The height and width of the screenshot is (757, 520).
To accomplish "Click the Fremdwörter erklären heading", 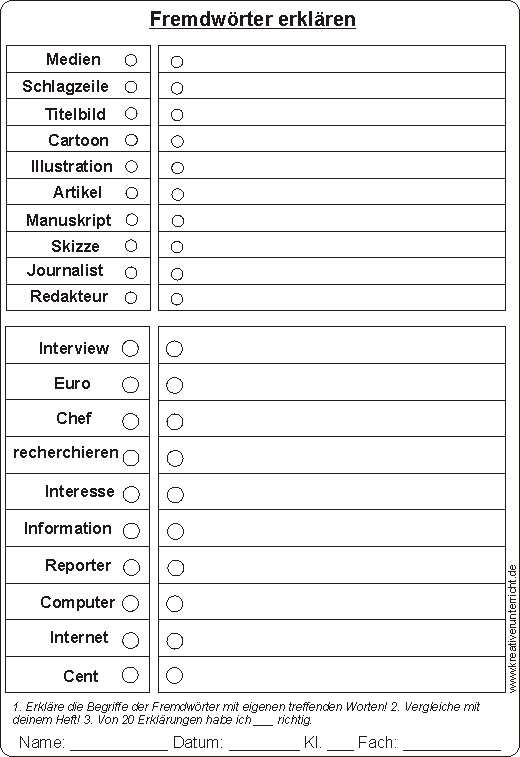I will (x=253, y=19).
